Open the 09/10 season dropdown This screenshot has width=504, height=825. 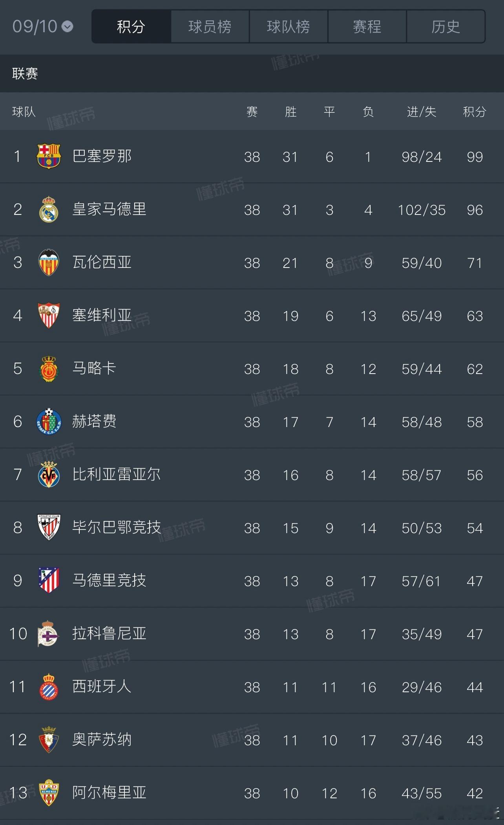tap(42, 27)
